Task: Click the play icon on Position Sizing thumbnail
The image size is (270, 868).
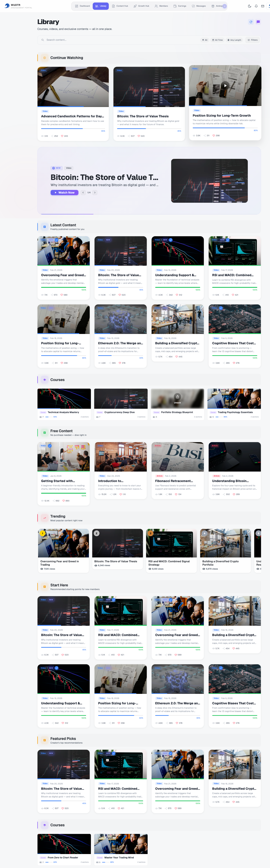Action: coord(225,86)
